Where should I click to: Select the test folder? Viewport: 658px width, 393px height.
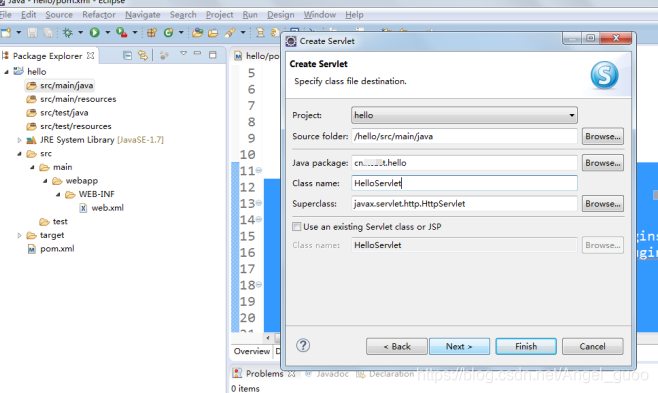click(53, 221)
